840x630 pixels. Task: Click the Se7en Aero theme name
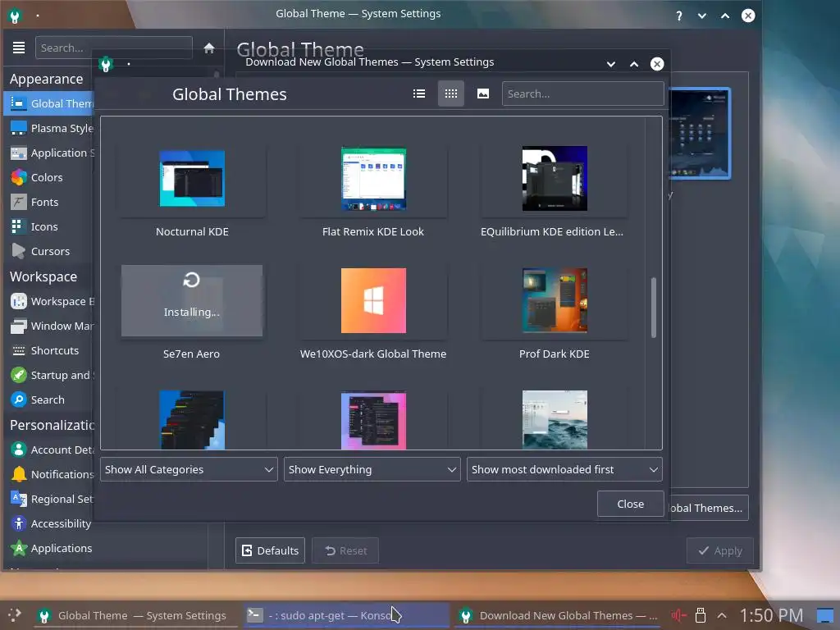pyautogui.click(x=191, y=354)
